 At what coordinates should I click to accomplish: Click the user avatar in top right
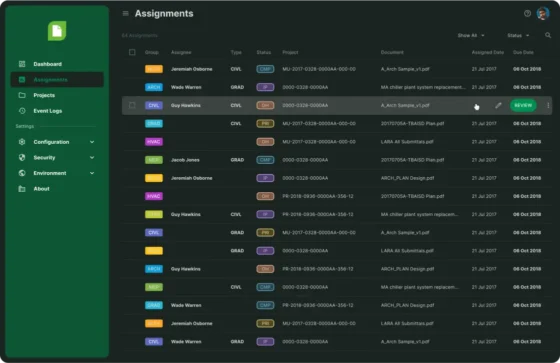(543, 14)
